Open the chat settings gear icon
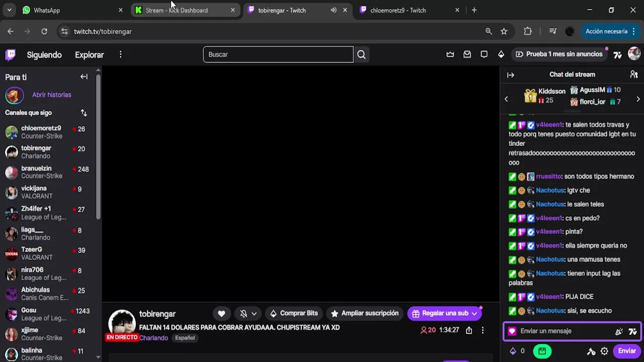 [604, 351]
